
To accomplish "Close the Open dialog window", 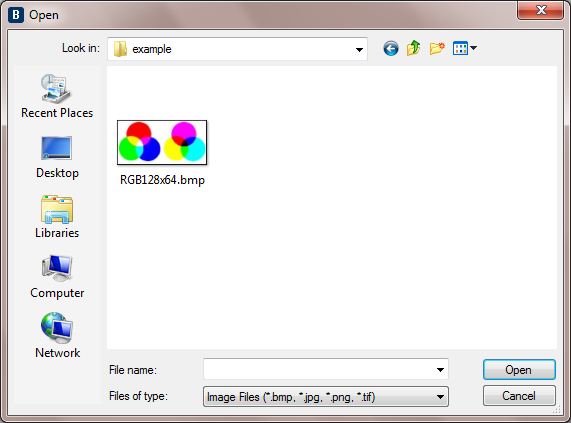I will coord(540,10).
